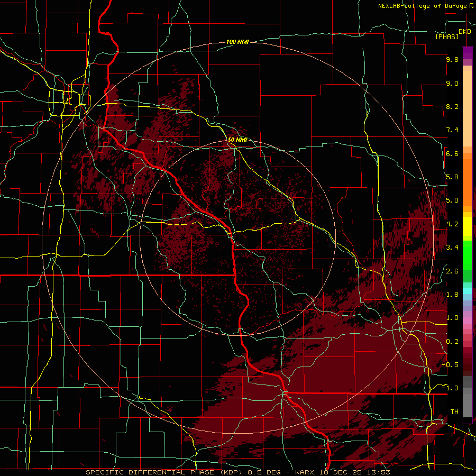Click the NEXLAB-College of DuPage credit text

tap(423, 6)
